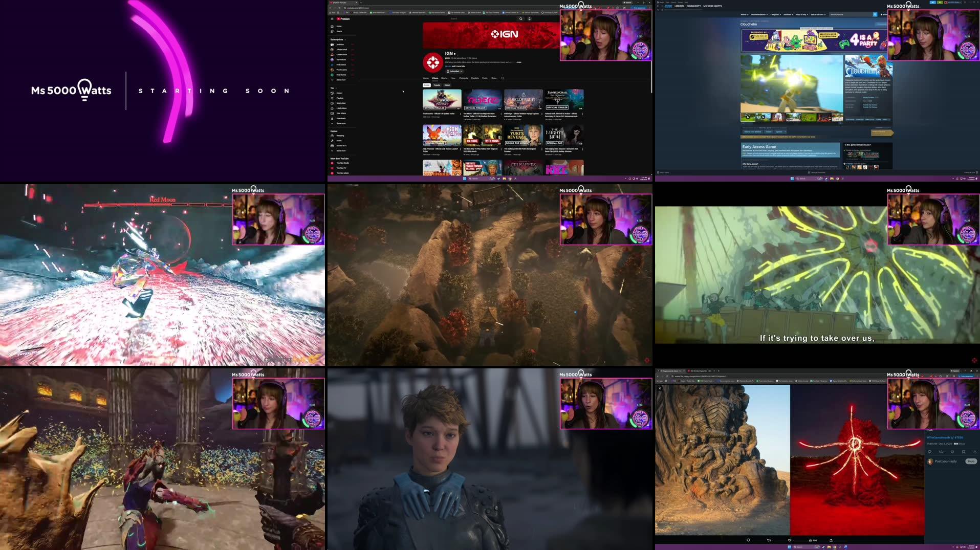Click the Steam store search magnifier icon
Viewport: 980px width, 550px height.
[875, 14]
